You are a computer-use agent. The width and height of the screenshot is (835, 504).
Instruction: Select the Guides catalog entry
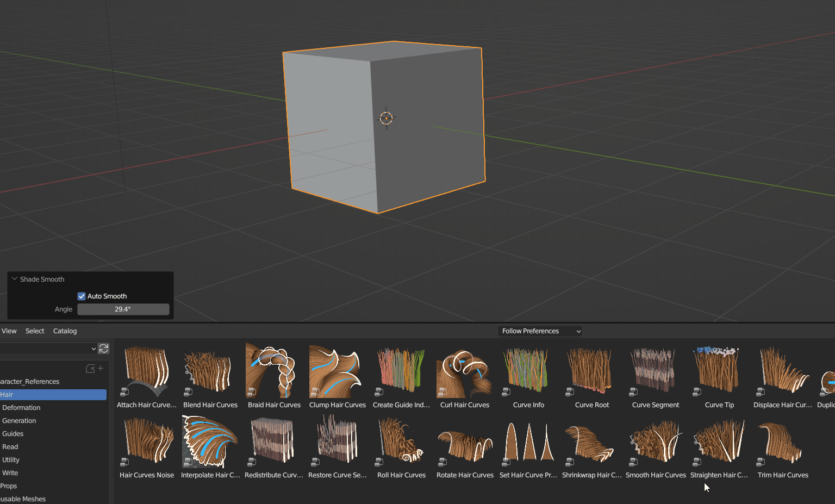(x=13, y=434)
